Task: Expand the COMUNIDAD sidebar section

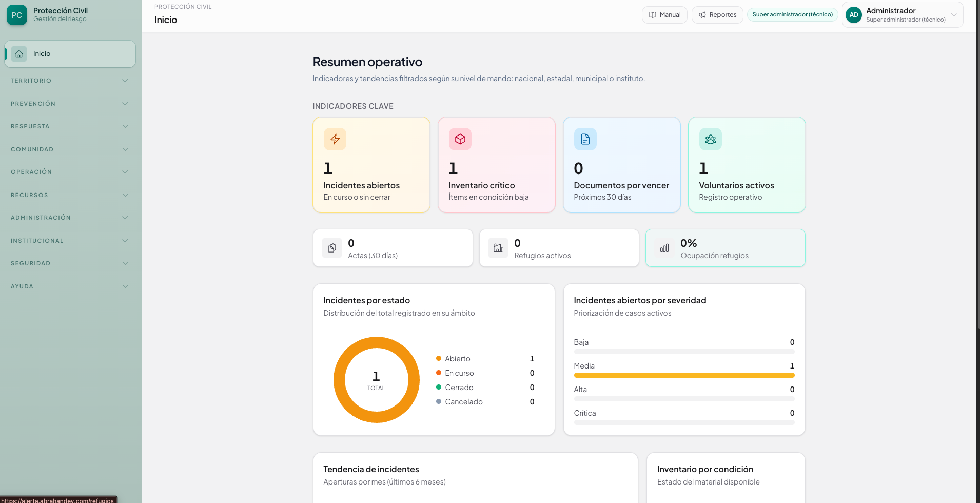Action: (70, 149)
